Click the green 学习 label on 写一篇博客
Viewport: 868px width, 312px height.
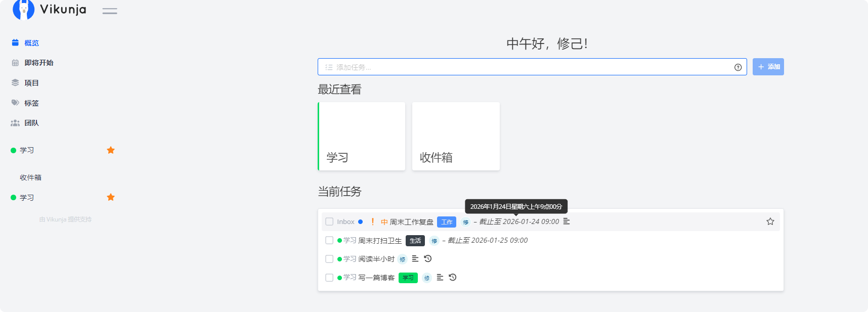point(408,278)
